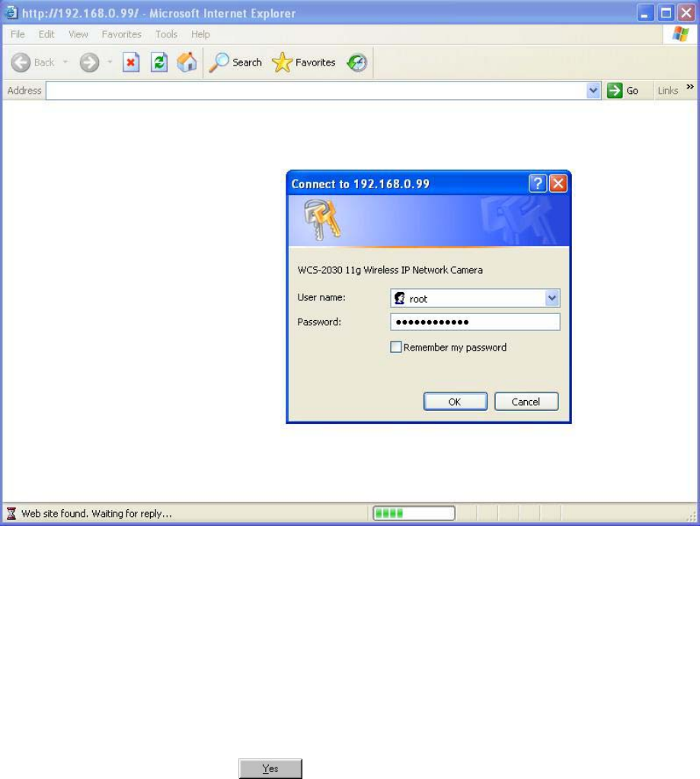Click the green Go arrow button
This screenshot has height=779, width=700.
[x=615, y=91]
